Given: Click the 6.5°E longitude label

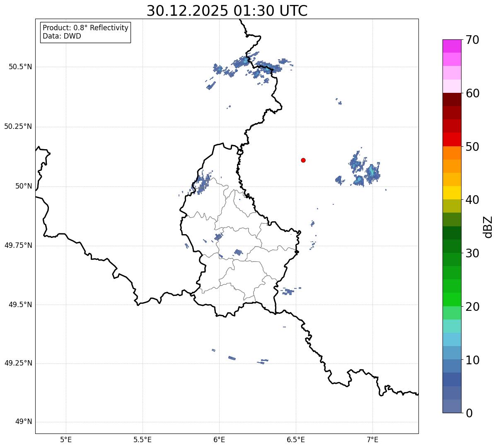Looking at the screenshot, I should [296, 440].
